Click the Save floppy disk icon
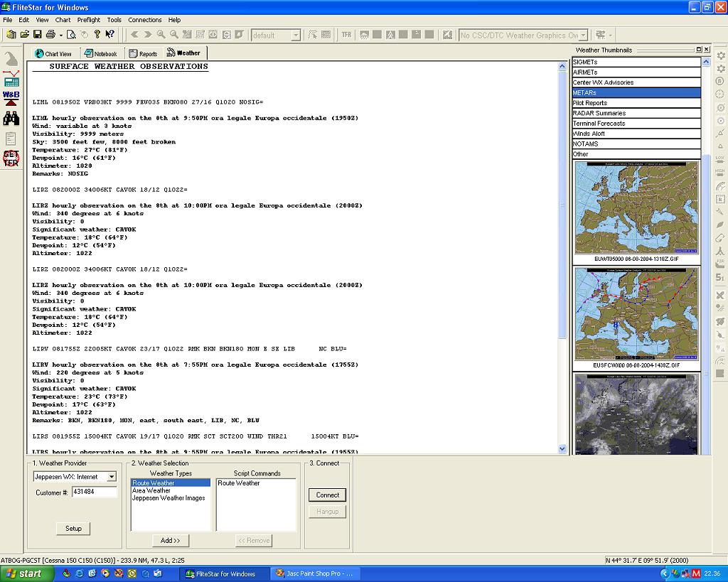728x582 pixels. click(x=37, y=34)
